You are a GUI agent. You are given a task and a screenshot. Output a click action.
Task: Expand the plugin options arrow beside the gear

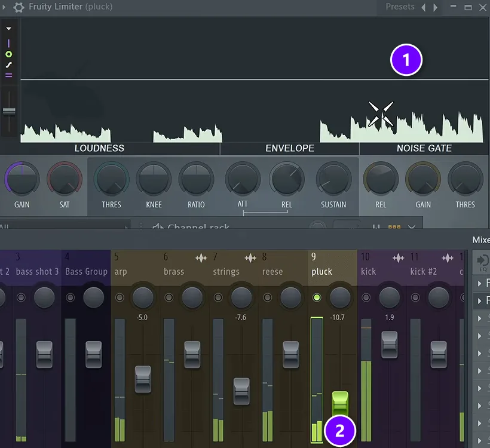(4, 7)
